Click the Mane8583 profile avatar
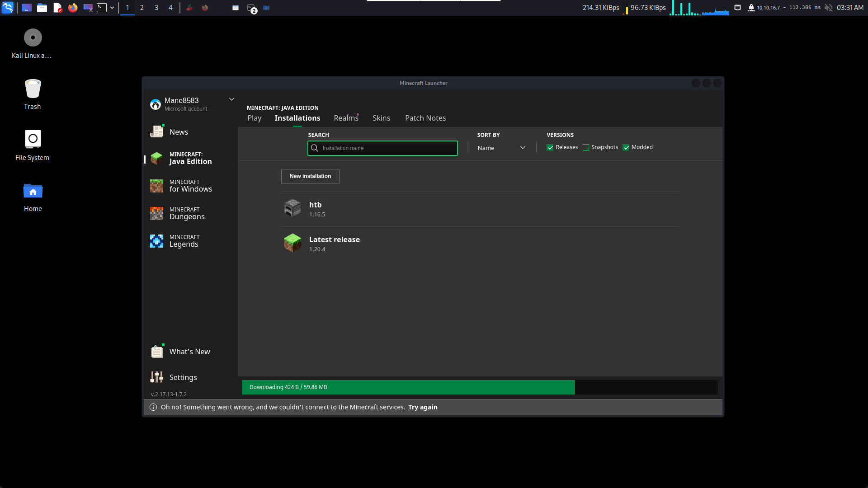 pos(156,104)
